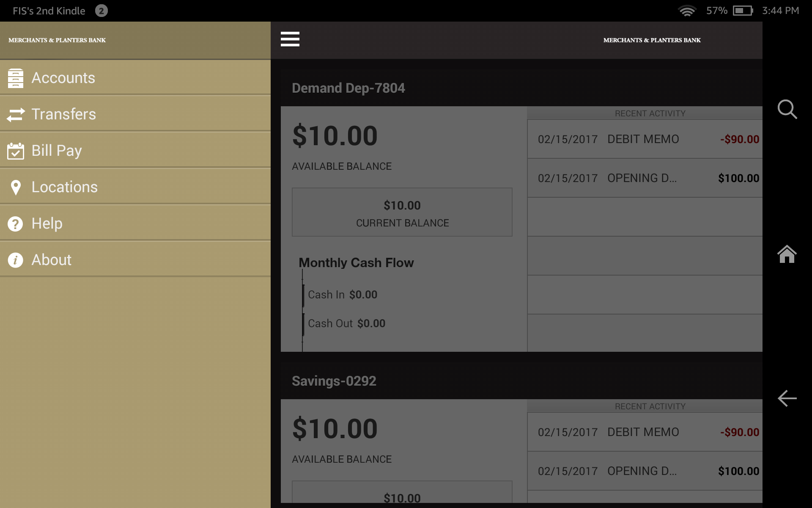Viewport: 812px width, 508px height.
Task: Tap the Transfers arrows icon
Action: pyautogui.click(x=16, y=114)
